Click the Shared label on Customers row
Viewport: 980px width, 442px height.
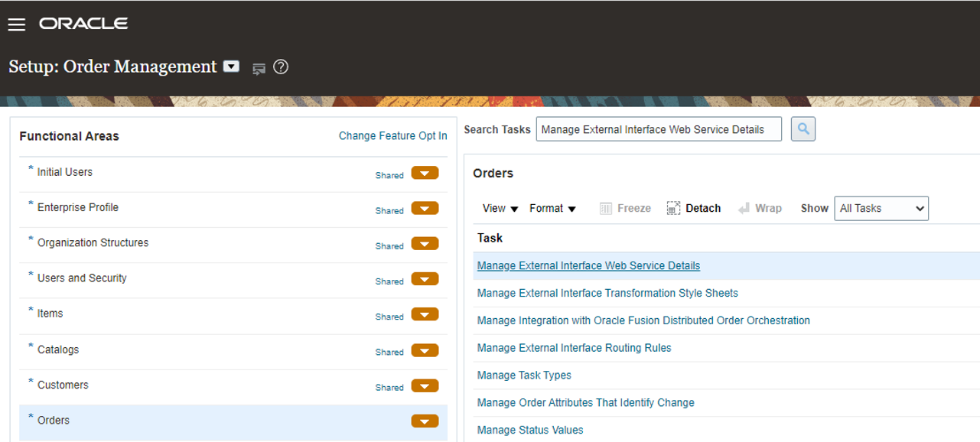[x=389, y=388]
